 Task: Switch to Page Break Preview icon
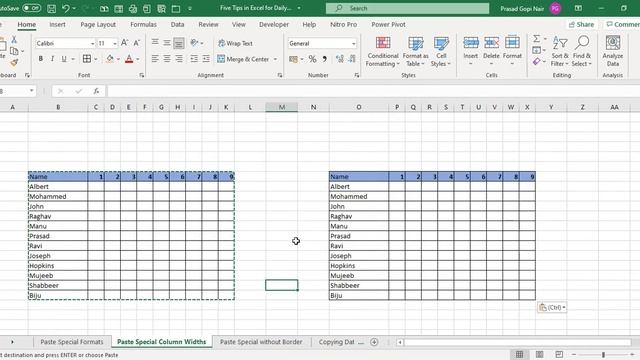click(559, 354)
